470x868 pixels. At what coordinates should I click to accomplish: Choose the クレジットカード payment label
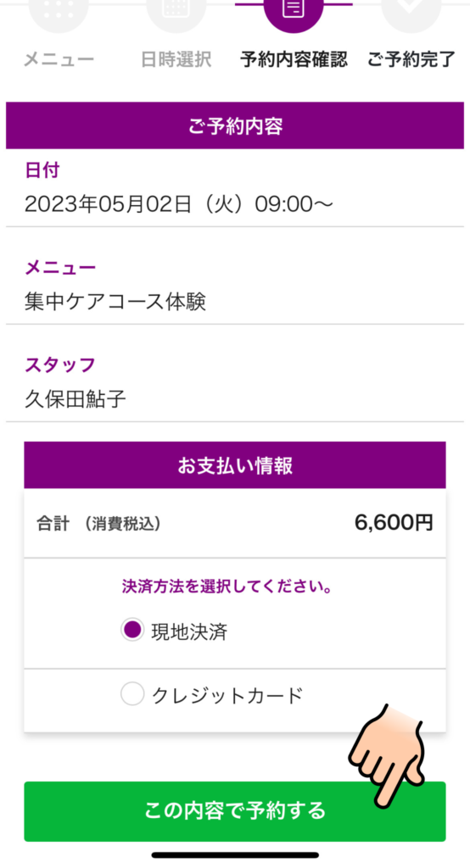tap(227, 695)
